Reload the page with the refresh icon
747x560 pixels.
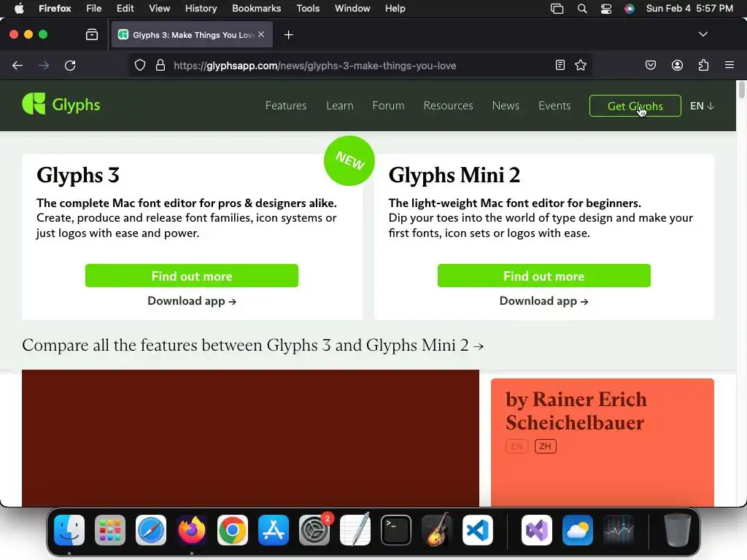point(70,65)
